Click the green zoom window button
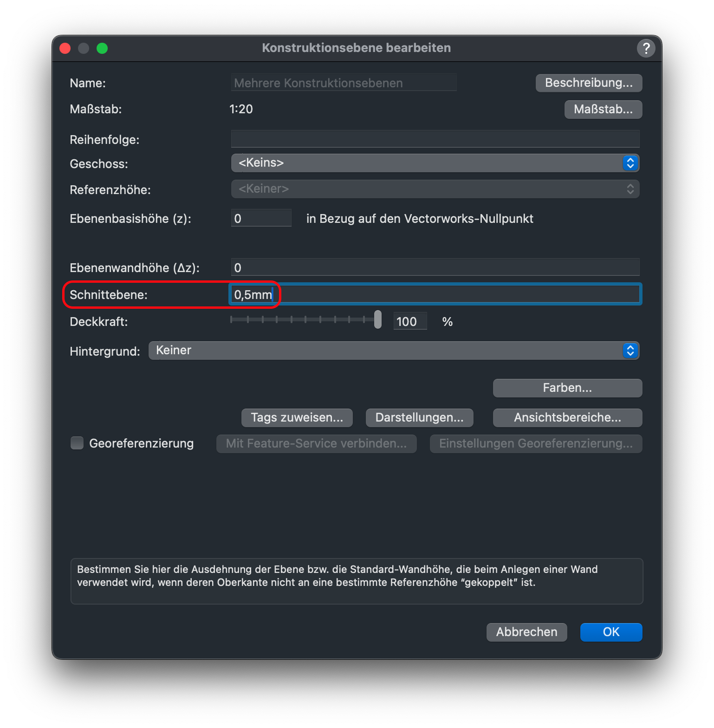Viewport: 714px width, 728px height. 102,48
